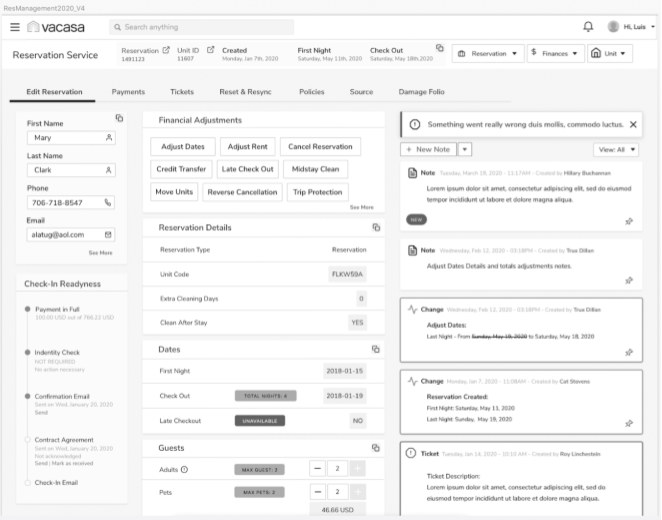Click the email envelope icon
Viewport: 662px width, 520px height.
108,235
